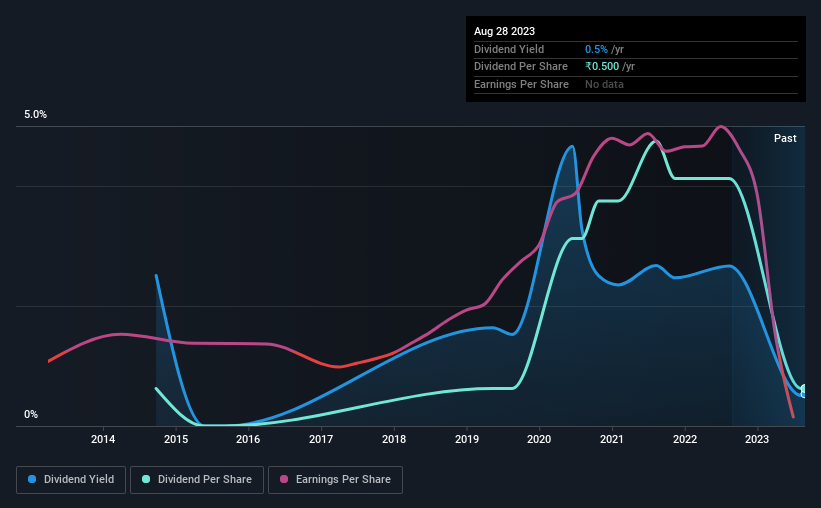Click the Dividend Yield peak near mid-2020
This screenshot has height=508, width=821.
click(x=571, y=147)
